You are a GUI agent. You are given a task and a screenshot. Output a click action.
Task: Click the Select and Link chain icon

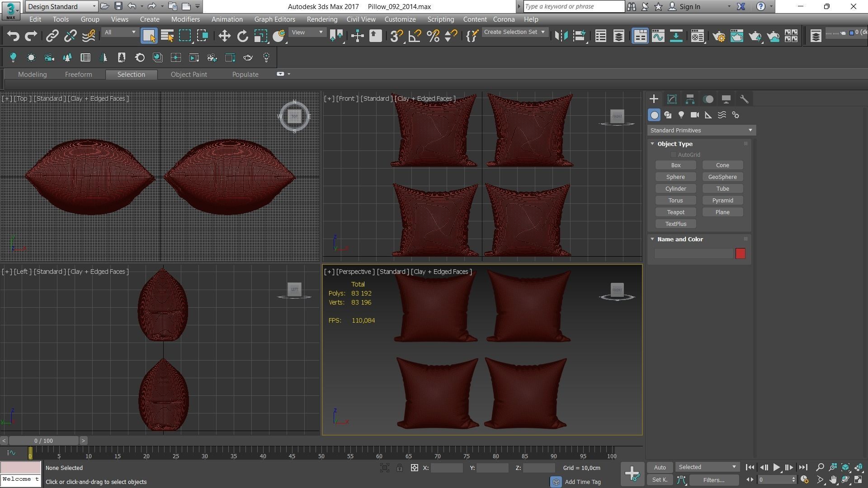tap(52, 36)
